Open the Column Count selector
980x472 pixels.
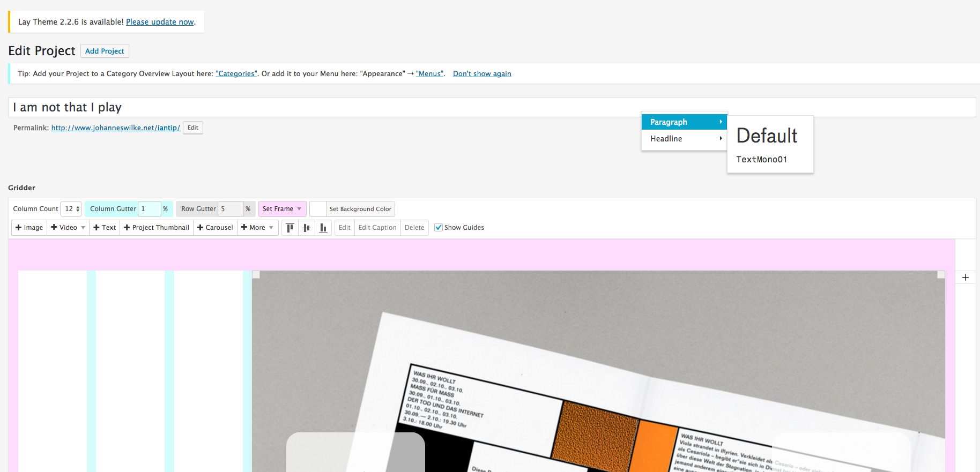(71, 209)
